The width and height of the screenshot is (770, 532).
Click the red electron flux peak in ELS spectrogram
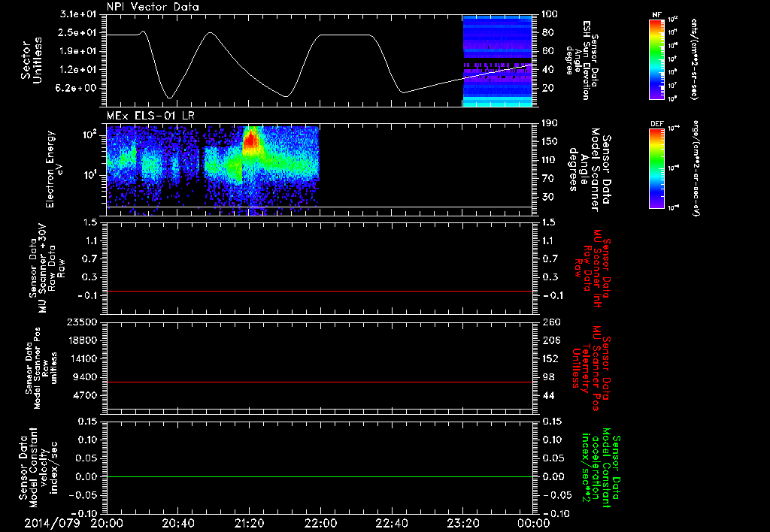pyautogui.click(x=251, y=141)
